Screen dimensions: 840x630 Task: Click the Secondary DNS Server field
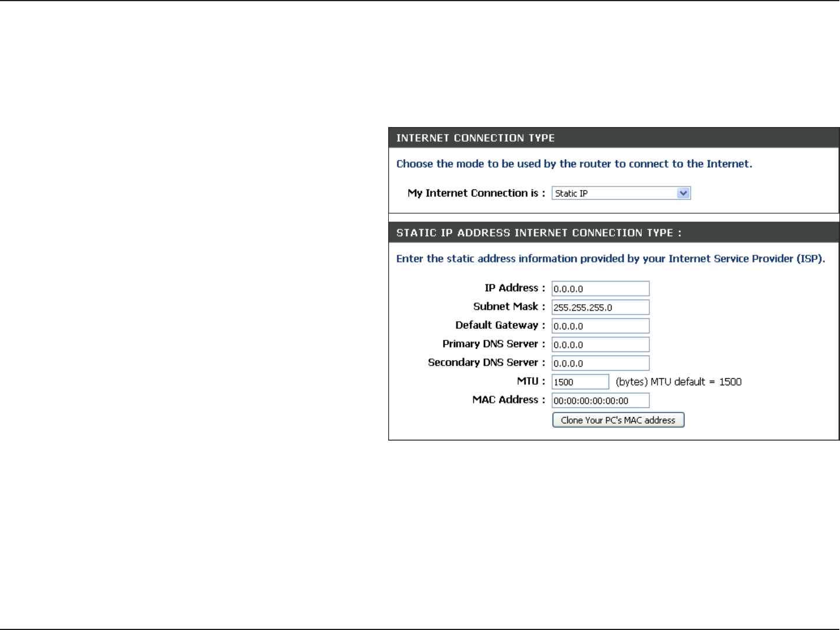click(600, 363)
